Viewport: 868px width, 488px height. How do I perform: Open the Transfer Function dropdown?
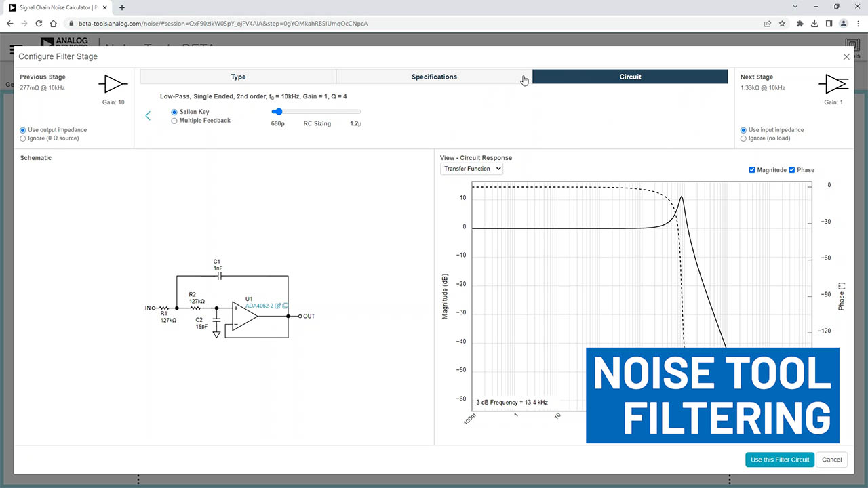[471, 169]
